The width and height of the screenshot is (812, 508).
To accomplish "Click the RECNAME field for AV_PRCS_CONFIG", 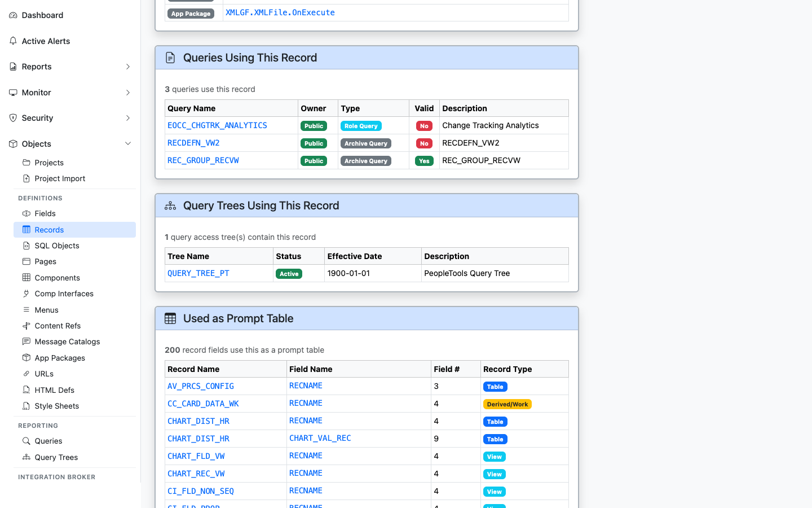I will (306, 386).
